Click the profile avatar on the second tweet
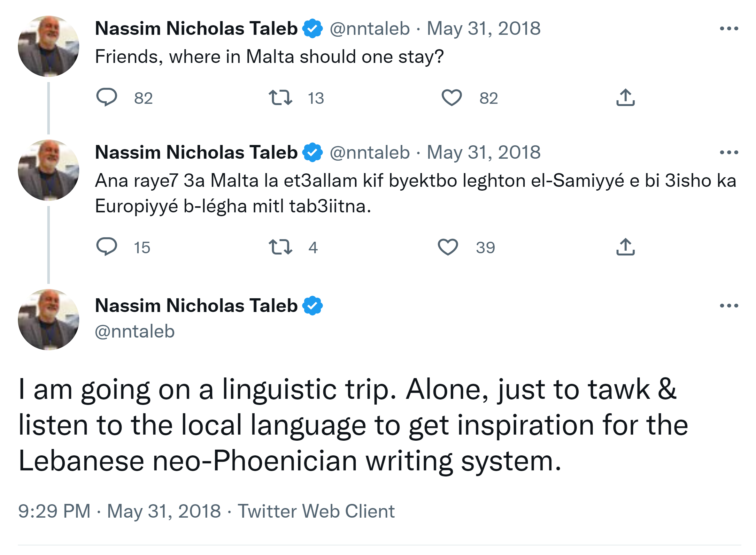This screenshot has width=756, height=555. pos(48,170)
